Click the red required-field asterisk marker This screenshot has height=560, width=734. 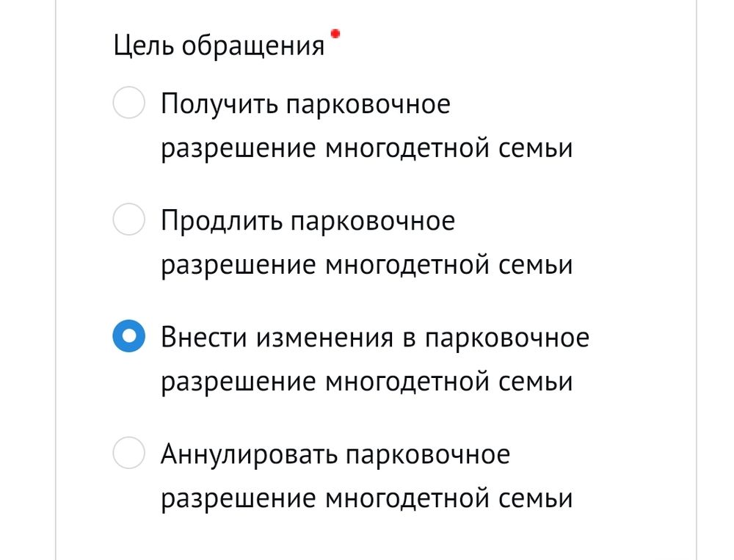335,32
